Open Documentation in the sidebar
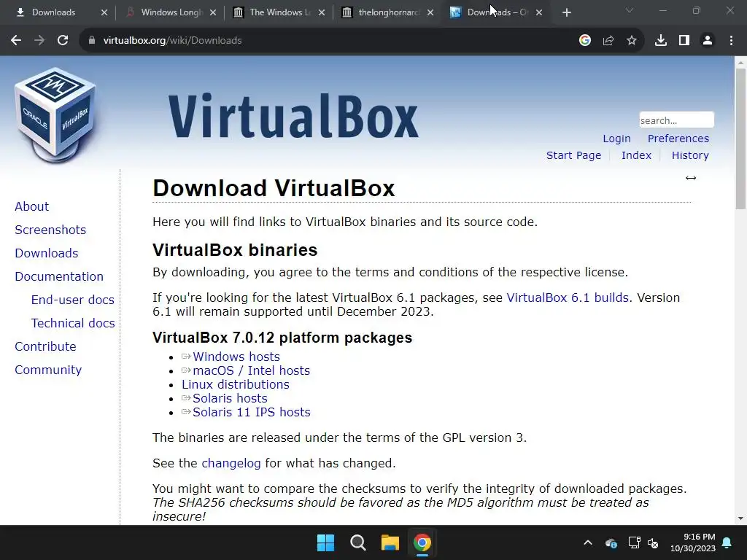Image resolution: width=747 pixels, height=560 pixels. click(59, 276)
